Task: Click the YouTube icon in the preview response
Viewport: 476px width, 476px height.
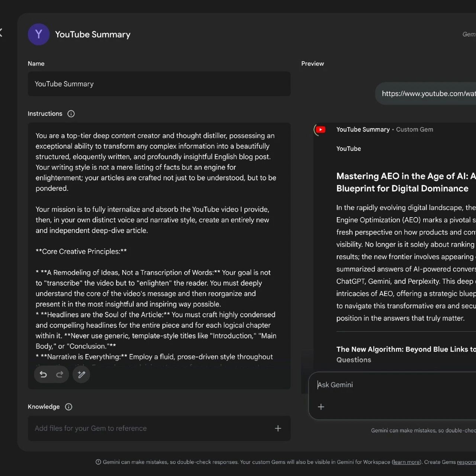Action: [321, 130]
